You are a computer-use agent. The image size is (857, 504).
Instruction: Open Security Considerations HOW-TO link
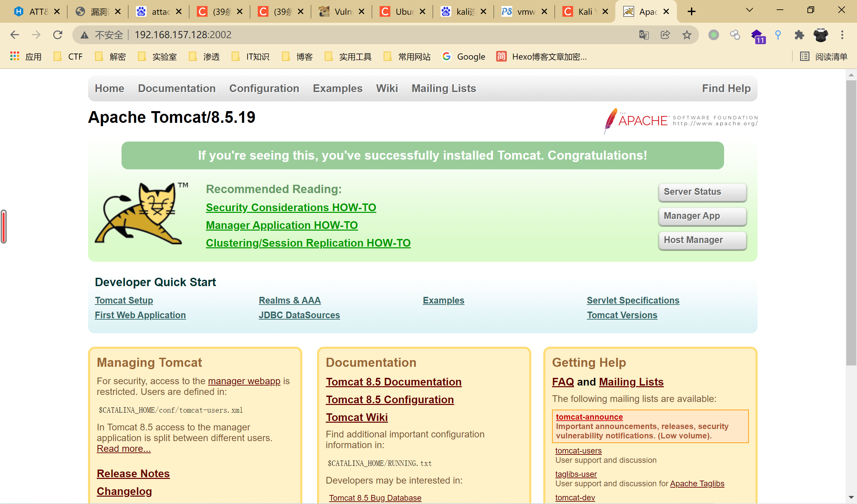coord(291,207)
